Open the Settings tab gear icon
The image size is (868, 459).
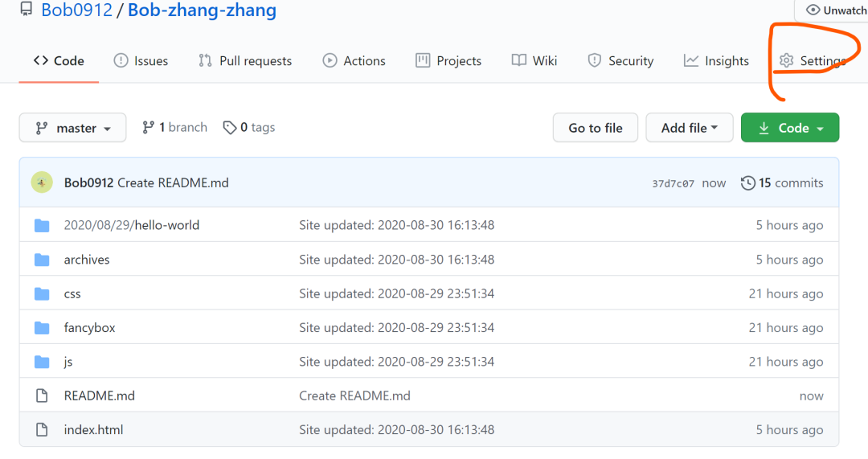(x=786, y=60)
